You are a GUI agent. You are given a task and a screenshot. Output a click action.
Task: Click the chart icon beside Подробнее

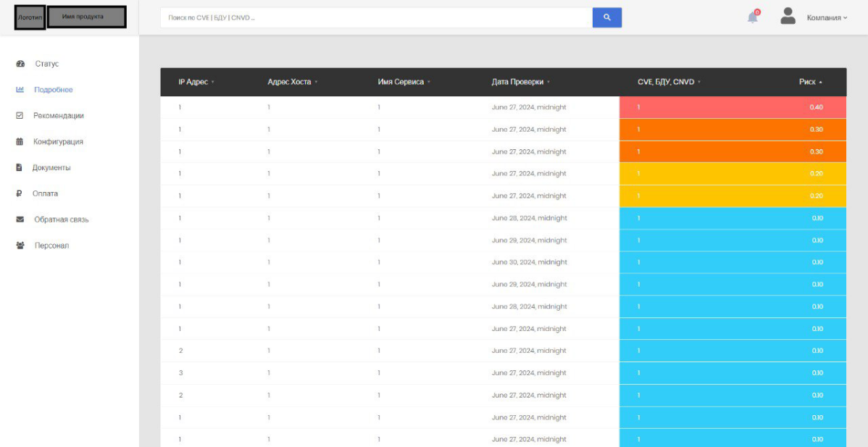click(20, 90)
